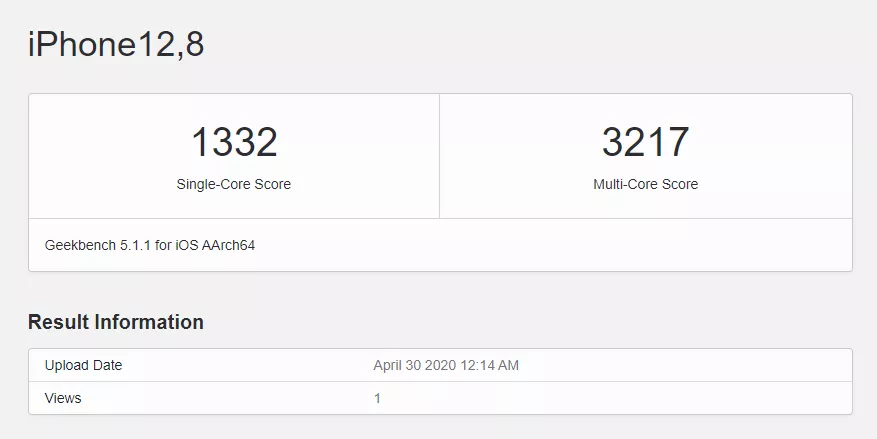The image size is (877, 439).
Task: Click the divider between the score panels
Action: (x=439, y=156)
